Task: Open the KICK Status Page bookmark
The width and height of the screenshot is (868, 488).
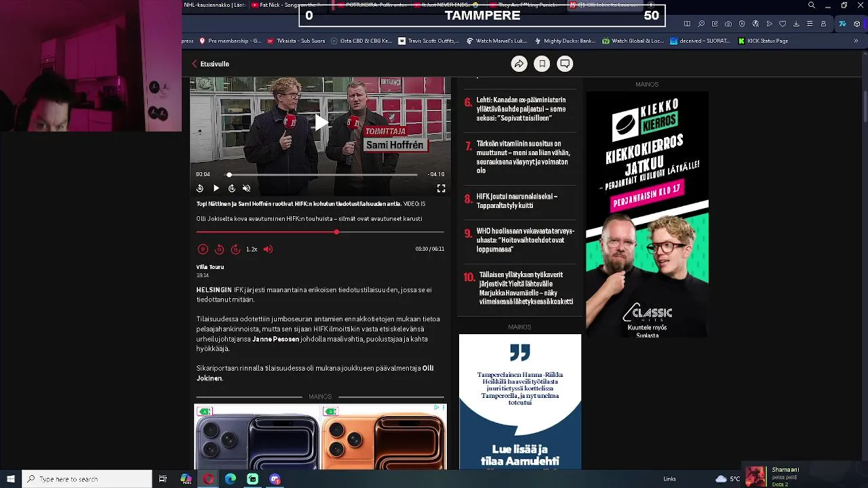Action: pyautogui.click(x=762, y=41)
